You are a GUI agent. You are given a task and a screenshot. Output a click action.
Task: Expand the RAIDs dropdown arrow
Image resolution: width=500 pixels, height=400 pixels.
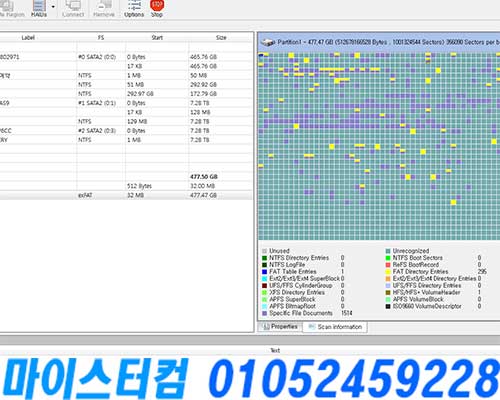(53, 7)
